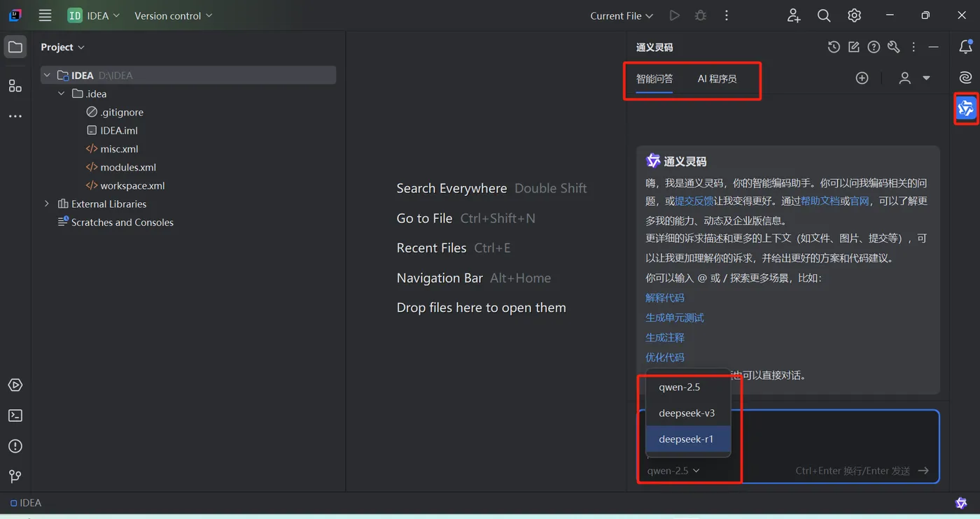This screenshot has width=980, height=519.
Task: Choose qwen-2.5 in the model list
Action: [688, 388]
